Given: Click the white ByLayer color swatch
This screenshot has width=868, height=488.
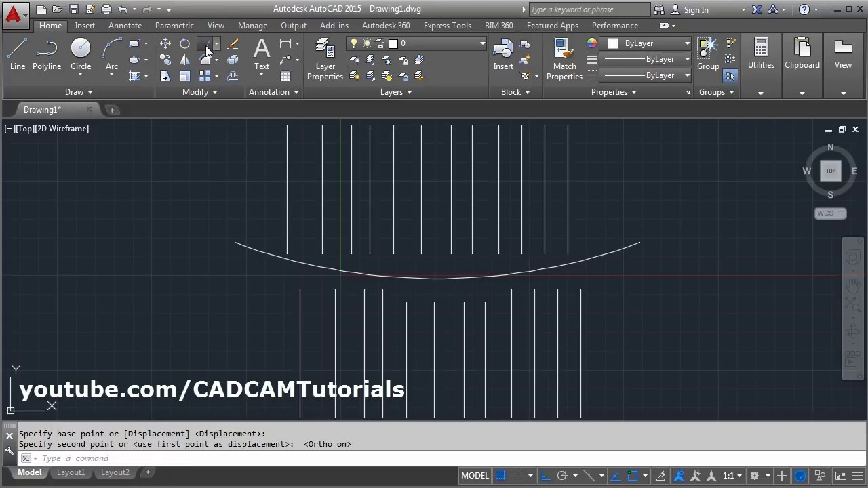Looking at the screenshot, I should pyautogui.click(x=613, y=43).
